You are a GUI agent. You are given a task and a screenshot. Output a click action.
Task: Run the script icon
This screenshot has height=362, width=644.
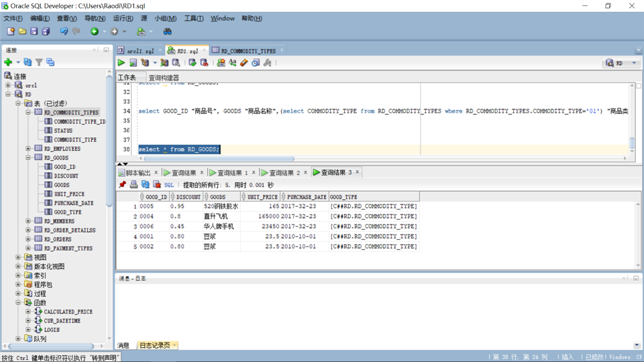(x=133, y=62)
